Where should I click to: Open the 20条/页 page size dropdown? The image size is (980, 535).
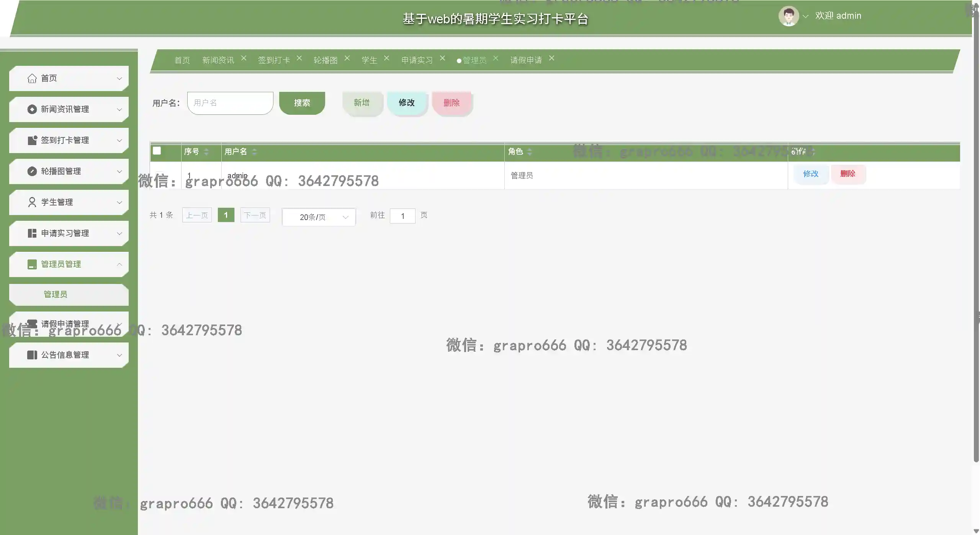click(x=318, y=217)
